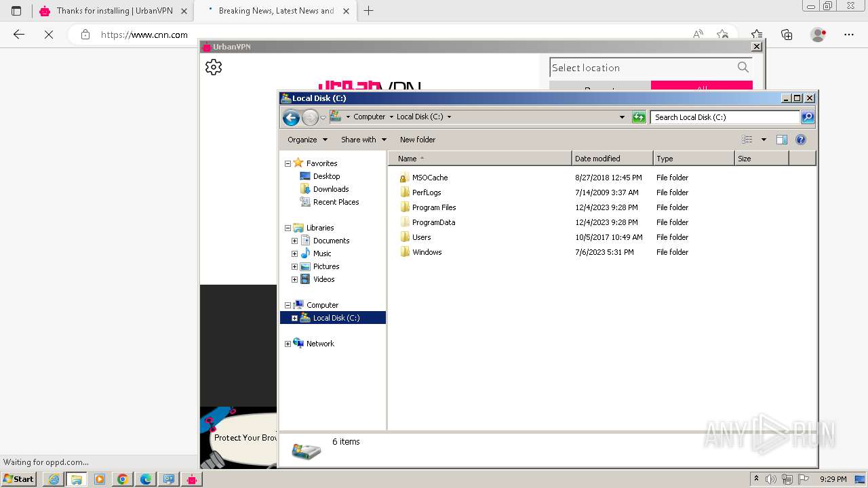
Task: Stop loading the cnn.com page
Action: 49,35
